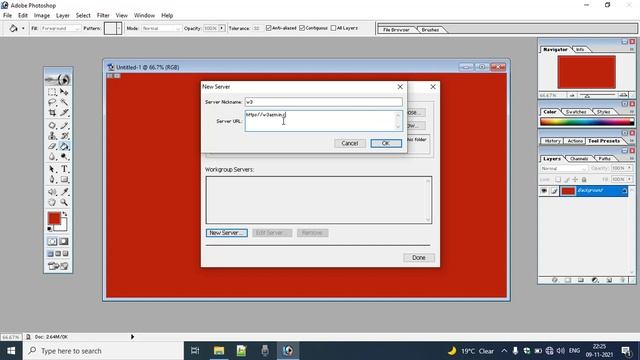Screen dimensions: 640x360
Task: Select the Dodge tool
Action: click(x=64, y=156)
